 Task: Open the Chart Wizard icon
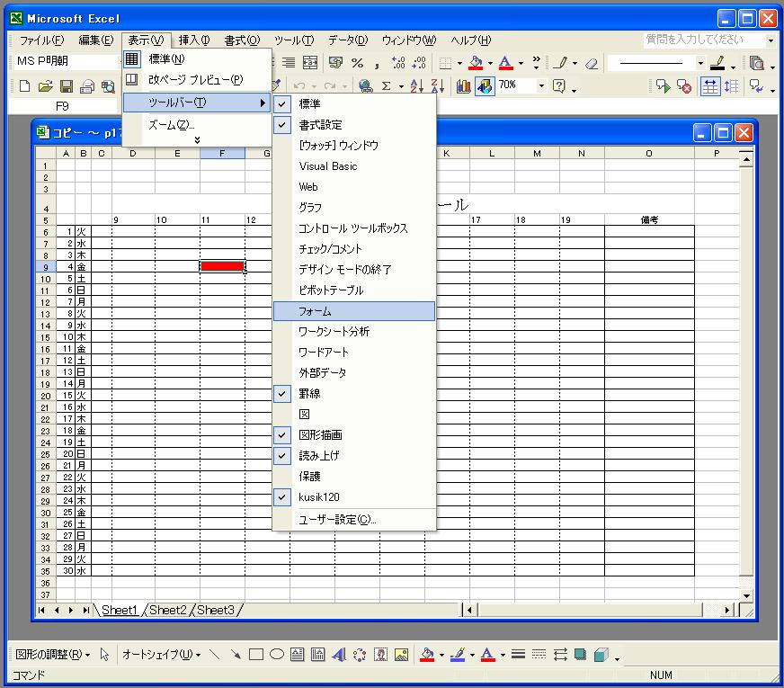click(464, 86)
